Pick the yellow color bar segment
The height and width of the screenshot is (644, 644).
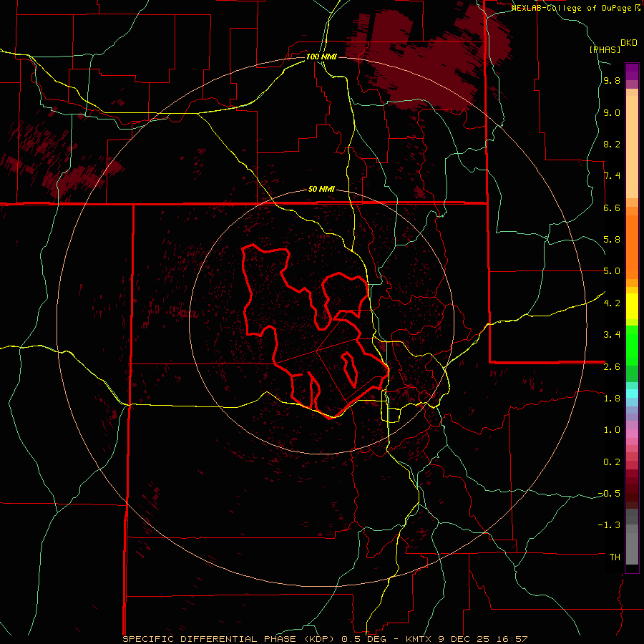coord(632,306)
